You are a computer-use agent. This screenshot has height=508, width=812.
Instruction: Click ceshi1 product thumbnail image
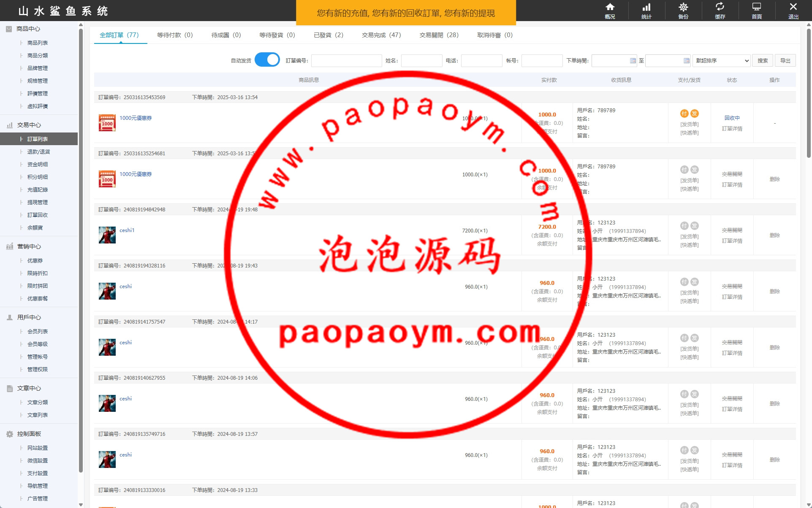tap(107, 235)
